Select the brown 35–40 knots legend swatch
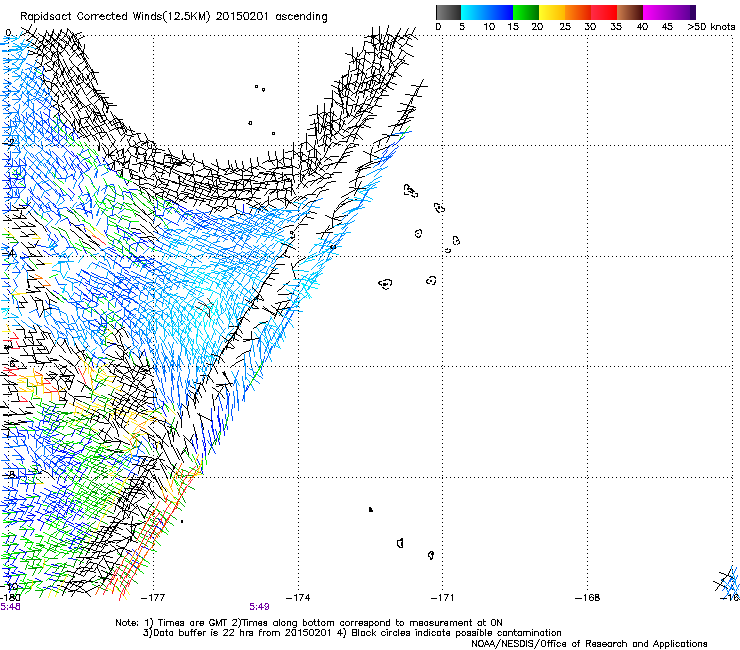 630,12
